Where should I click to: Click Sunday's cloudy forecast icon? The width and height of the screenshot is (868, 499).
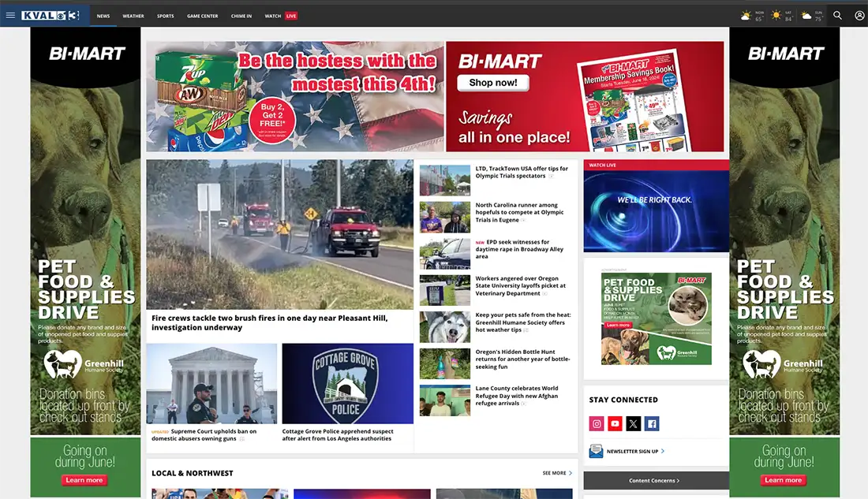click(806, 16)
